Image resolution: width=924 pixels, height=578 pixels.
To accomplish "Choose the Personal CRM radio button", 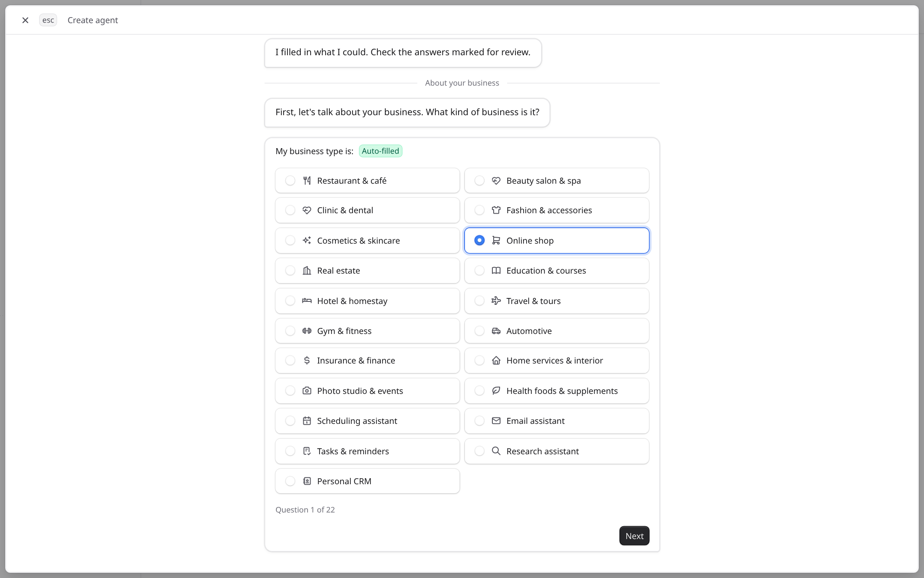I will pyautogui.click(x=290, y=481).
